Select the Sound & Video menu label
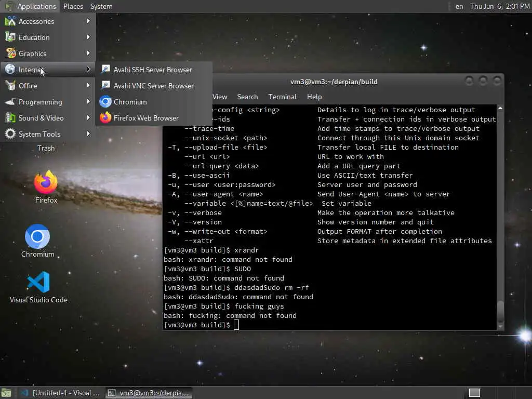This screenshot has width=532, height=399. tap(41, 118)
